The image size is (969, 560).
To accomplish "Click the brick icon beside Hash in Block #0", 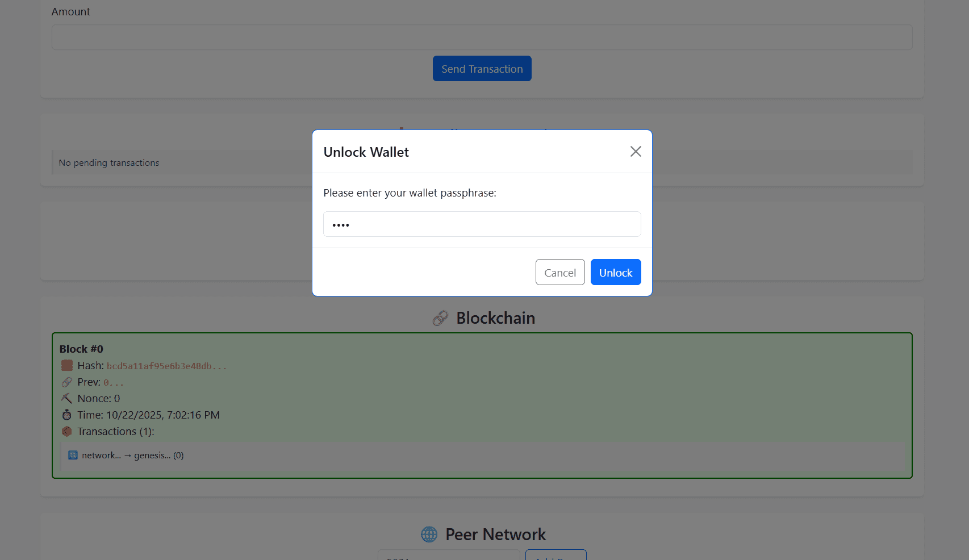I will coord(66,365).
